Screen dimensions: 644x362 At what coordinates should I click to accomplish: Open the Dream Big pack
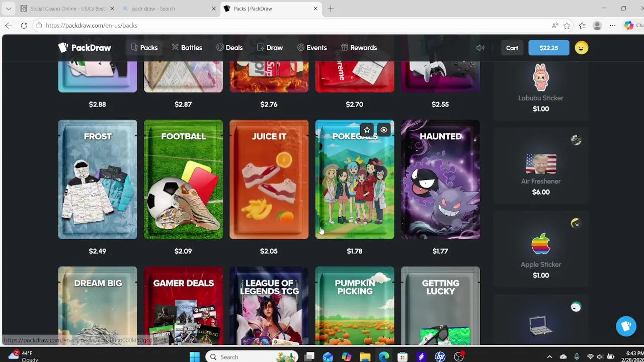point(98,306)
